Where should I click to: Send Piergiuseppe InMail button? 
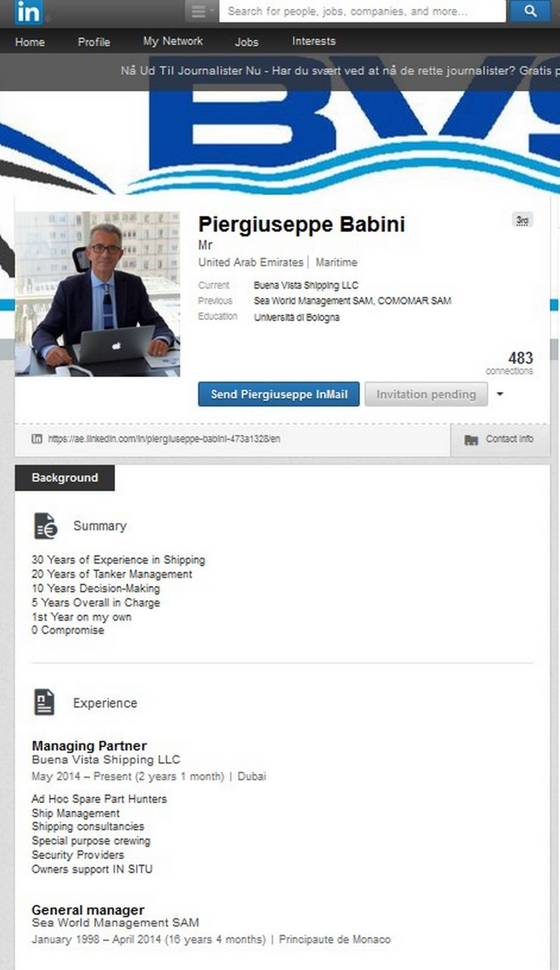tap(279, 394)
